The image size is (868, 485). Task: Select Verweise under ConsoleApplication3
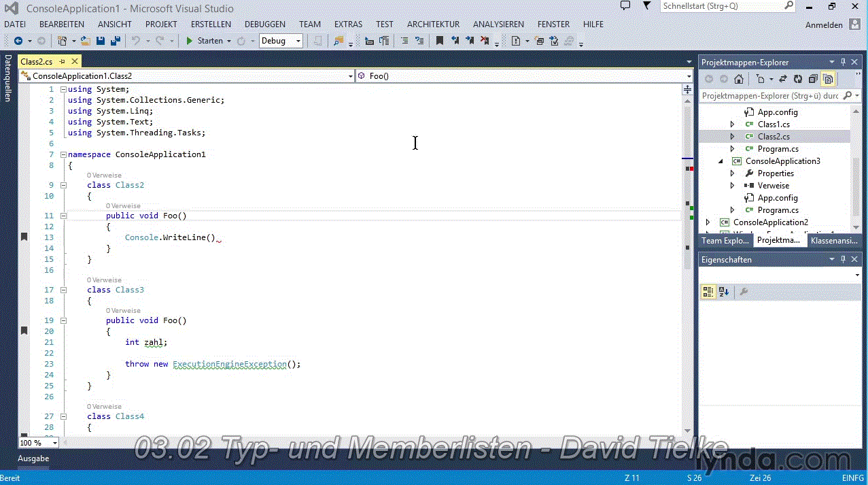774,186
